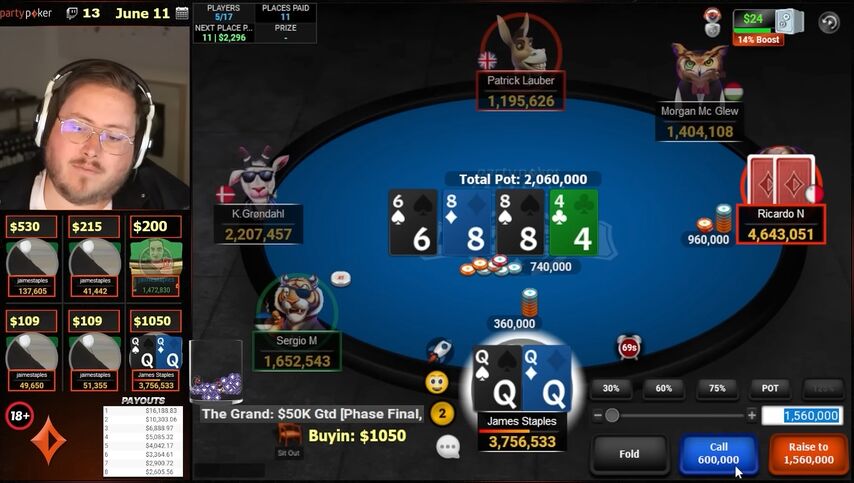Click the yellow number 2 badge

pyautogui.click(x=442, y=414)
